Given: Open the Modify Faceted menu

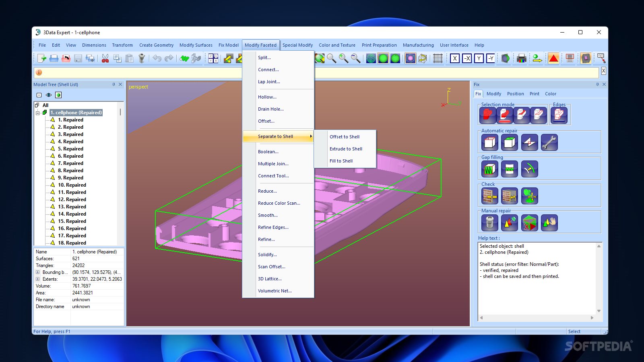Looking at the screenshot, I should (260, 45).
